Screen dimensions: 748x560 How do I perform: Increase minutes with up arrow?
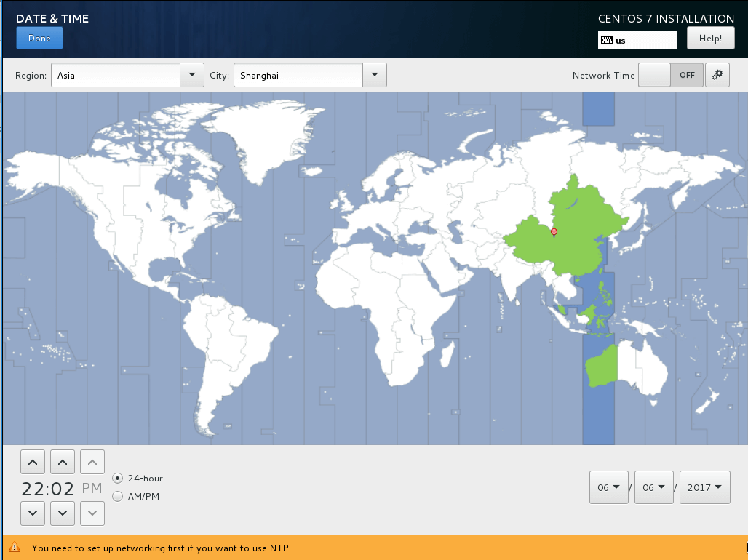click(63, 462)
